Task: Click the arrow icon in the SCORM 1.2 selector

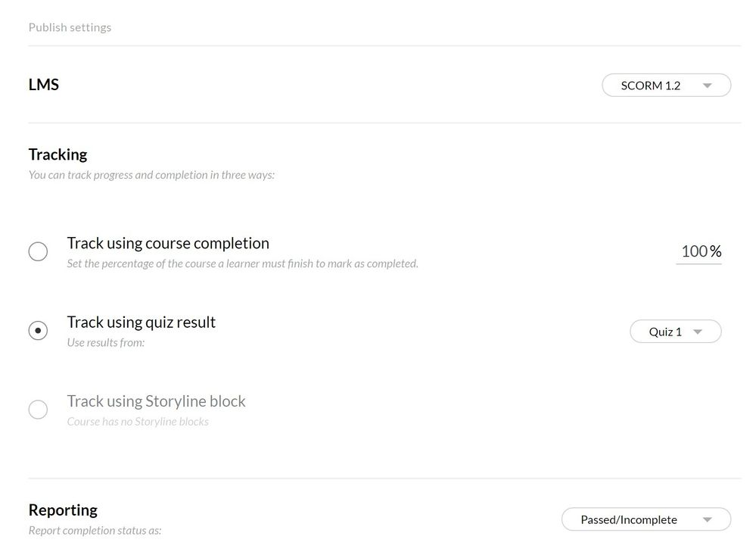Action: [x=708, y=86]
